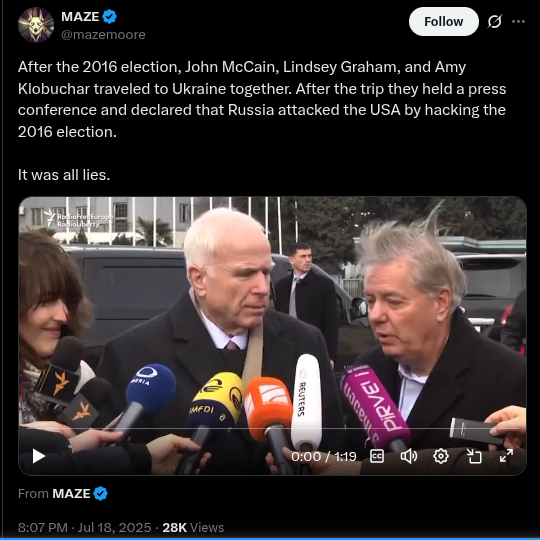The height and width of the screenshot is (540, 540).
Task: Expand video to fullscreen
Action: (506, 456)
